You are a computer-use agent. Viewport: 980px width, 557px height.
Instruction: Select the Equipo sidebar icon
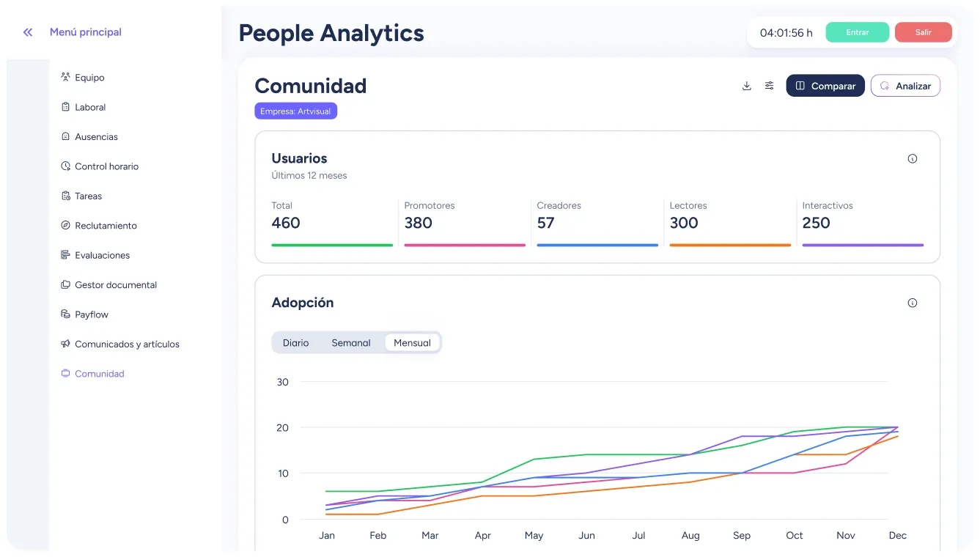[x=64, y=77]
